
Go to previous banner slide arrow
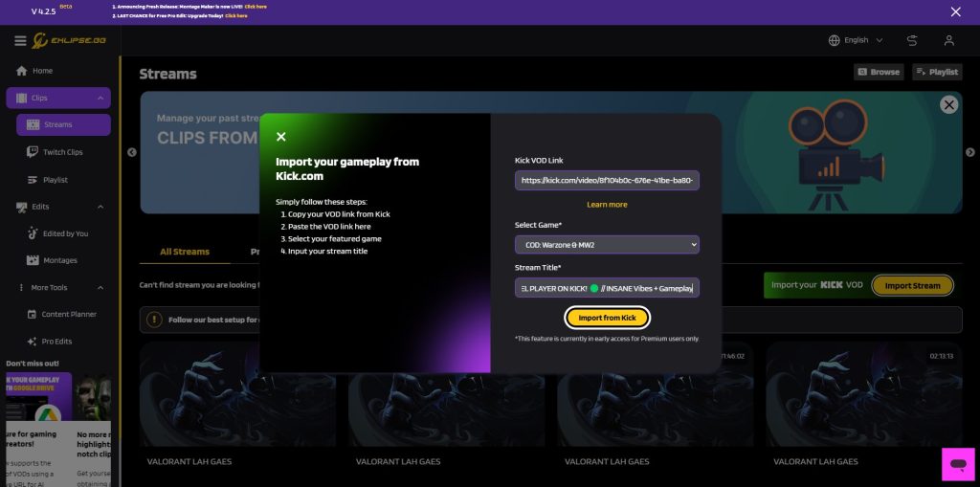click(x=131, y=152)
